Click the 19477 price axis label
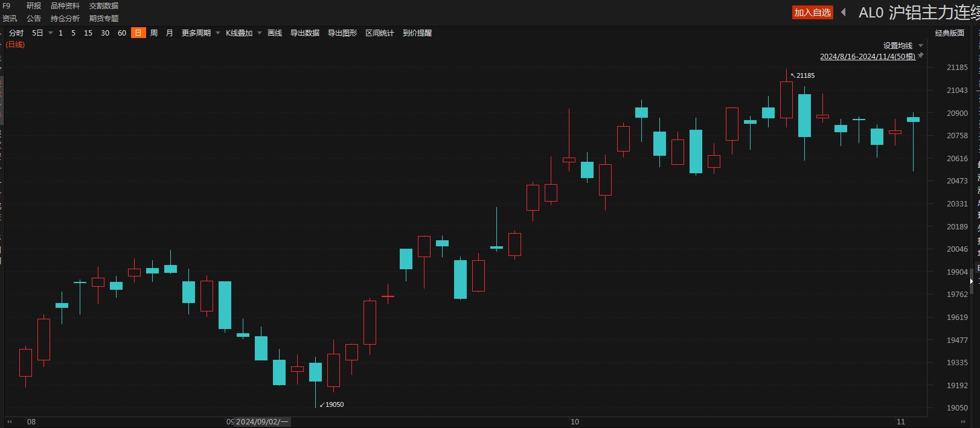The height and width of the screenshot is (428, 980). 957,340
